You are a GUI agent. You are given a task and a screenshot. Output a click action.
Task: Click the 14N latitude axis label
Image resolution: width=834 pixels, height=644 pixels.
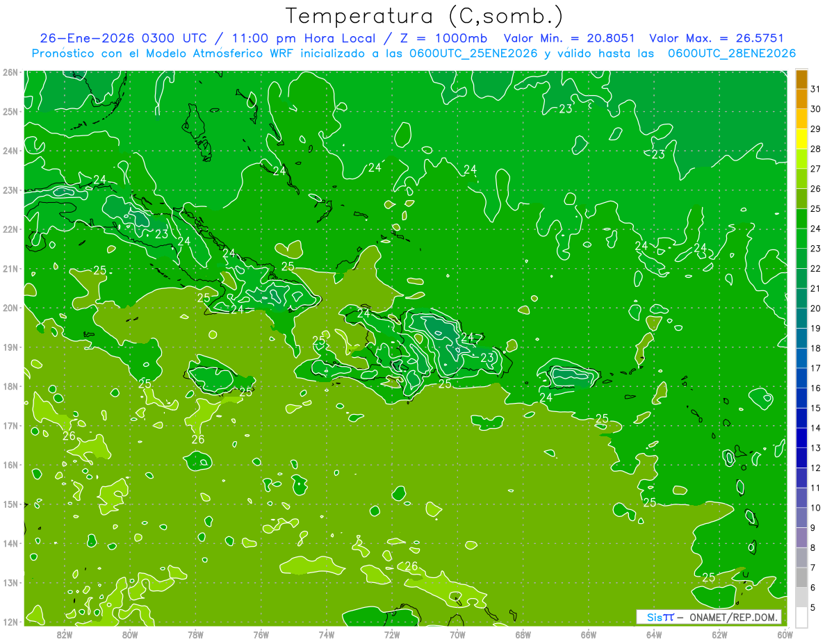coord(10,543)
